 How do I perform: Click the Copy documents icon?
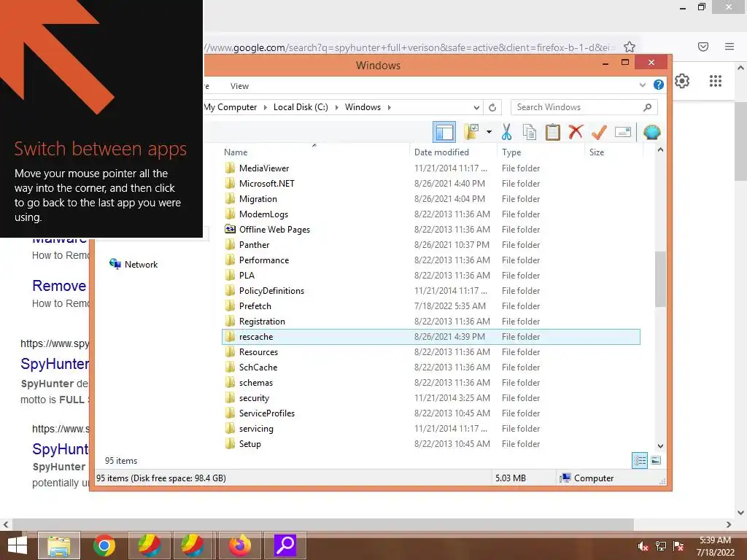tap(530, 132)
